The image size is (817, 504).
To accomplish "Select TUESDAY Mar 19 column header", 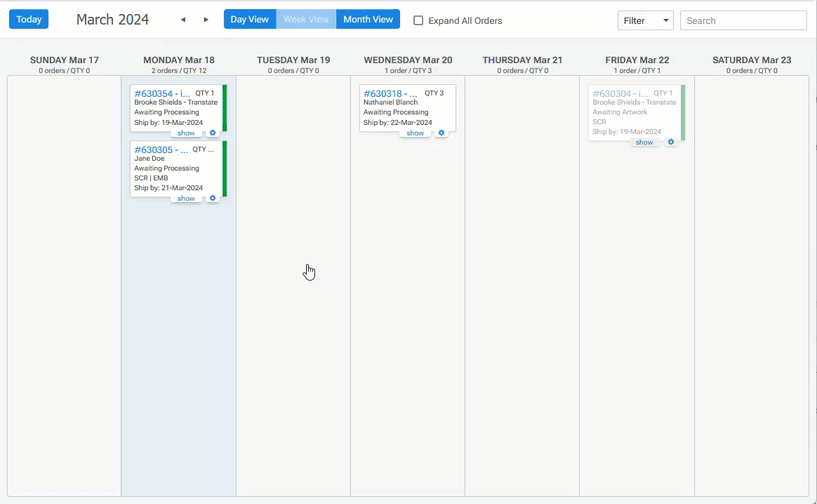I will [293, 60].
